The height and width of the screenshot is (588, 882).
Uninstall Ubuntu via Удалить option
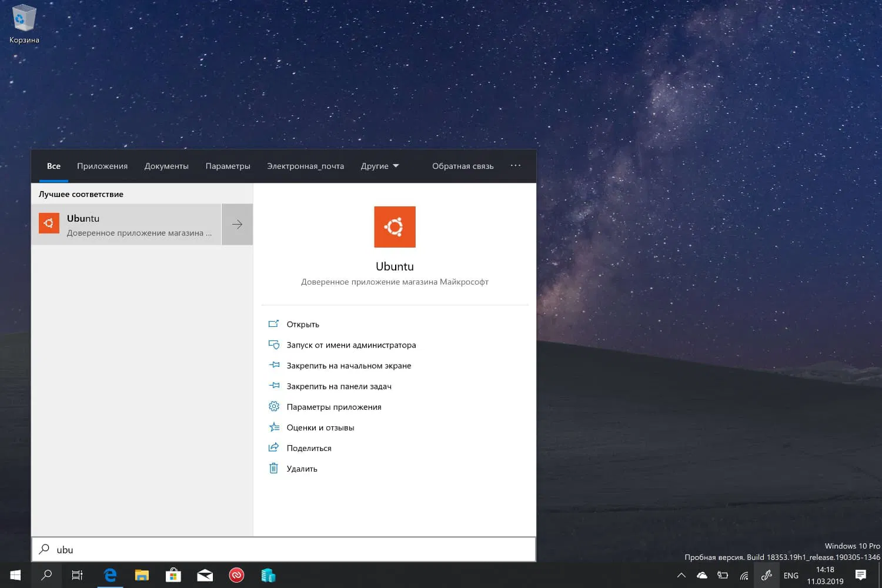tap(302, 468)
